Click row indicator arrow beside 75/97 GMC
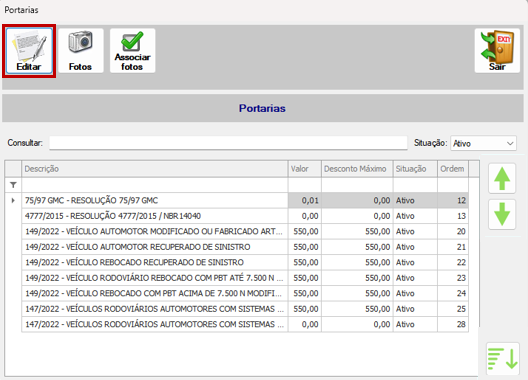The height and width of the screenshot is (380, 528). click(x=13, y=200)
